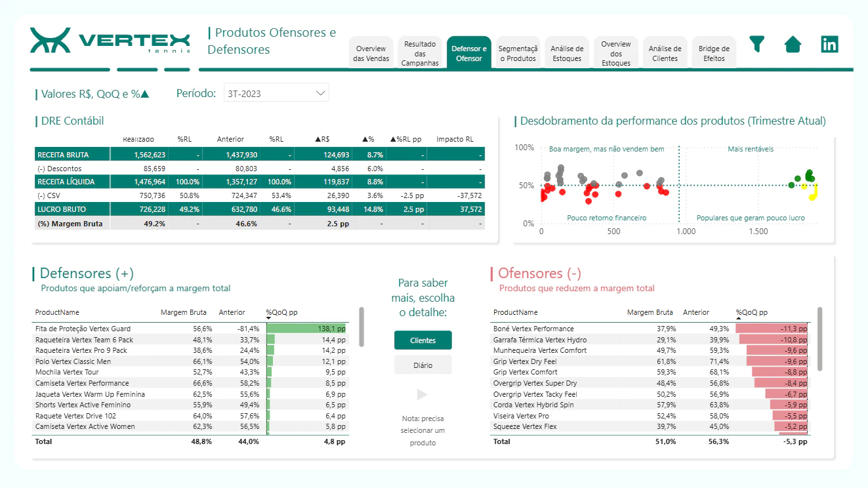Viewport: 868px width, 488px height.
Task: Select Corda Vertex Hybrid Spin row
Action: tap(650, 405)
